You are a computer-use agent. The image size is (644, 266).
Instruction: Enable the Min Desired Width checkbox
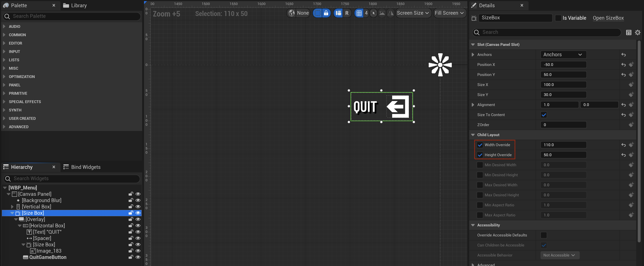tap(480, 165)
